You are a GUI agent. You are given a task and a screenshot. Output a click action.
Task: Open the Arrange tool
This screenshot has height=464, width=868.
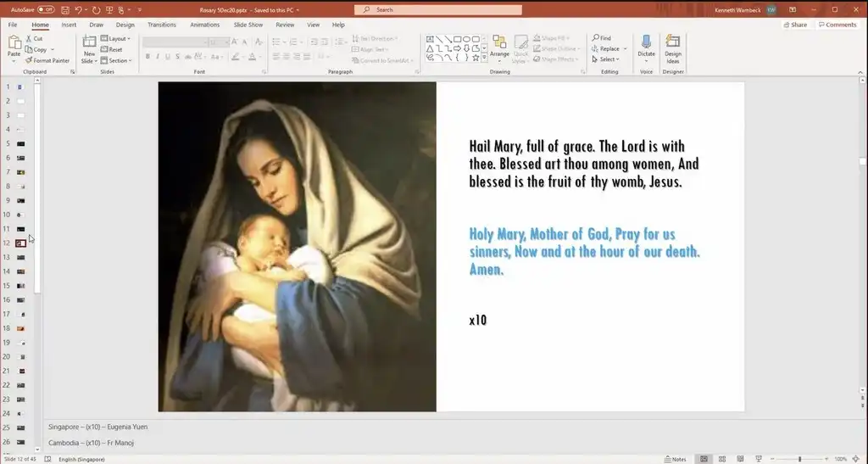click(499, 47)
